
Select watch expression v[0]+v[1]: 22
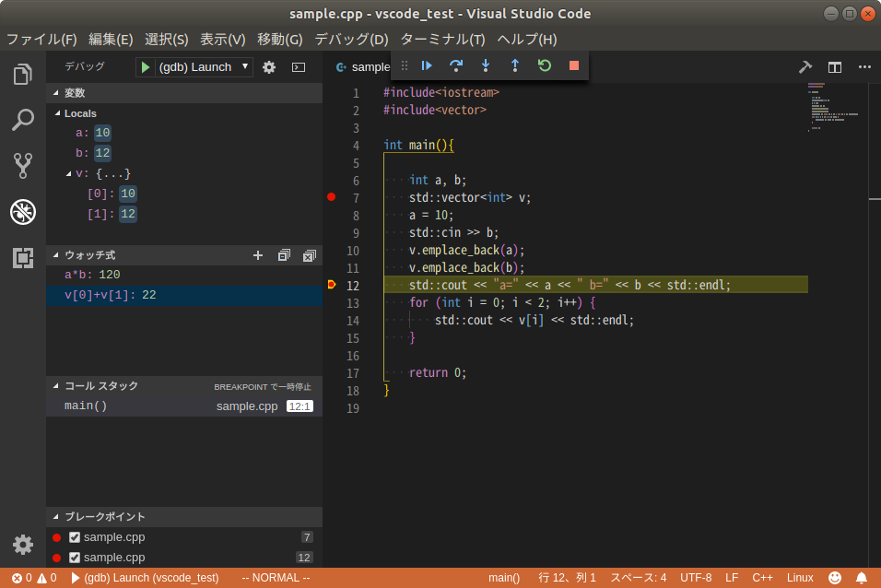tap(184, 295)
